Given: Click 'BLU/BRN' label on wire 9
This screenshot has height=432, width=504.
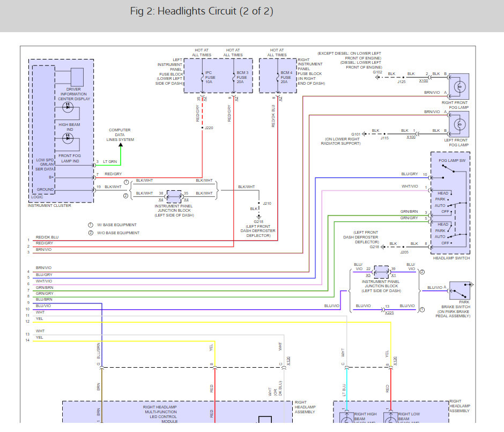Looking at the screenshot, I should point(44,300).
